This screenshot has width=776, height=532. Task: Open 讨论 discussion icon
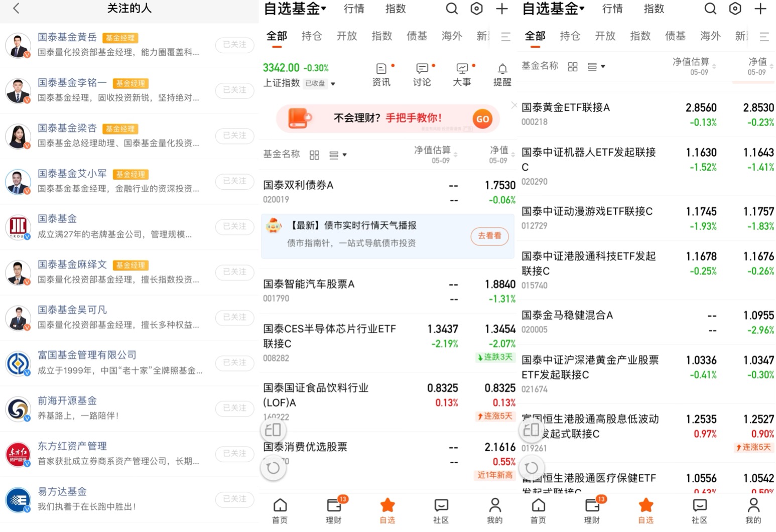pyautogui.click(x=422, y=75)
